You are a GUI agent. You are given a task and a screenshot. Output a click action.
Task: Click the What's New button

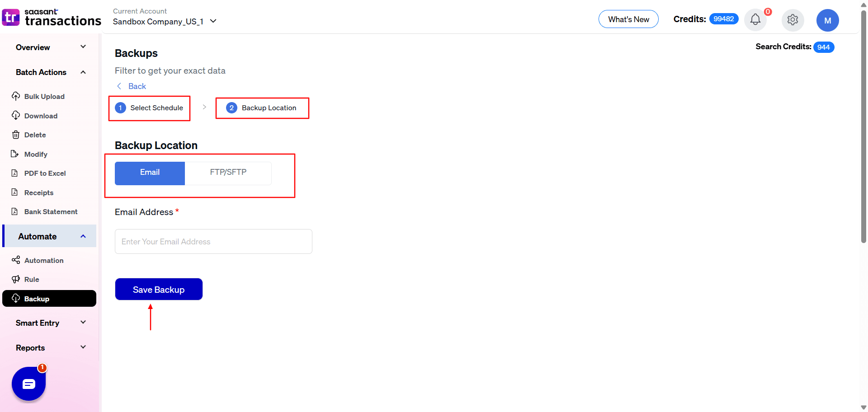pyautogui.click(x=628, y=19)
